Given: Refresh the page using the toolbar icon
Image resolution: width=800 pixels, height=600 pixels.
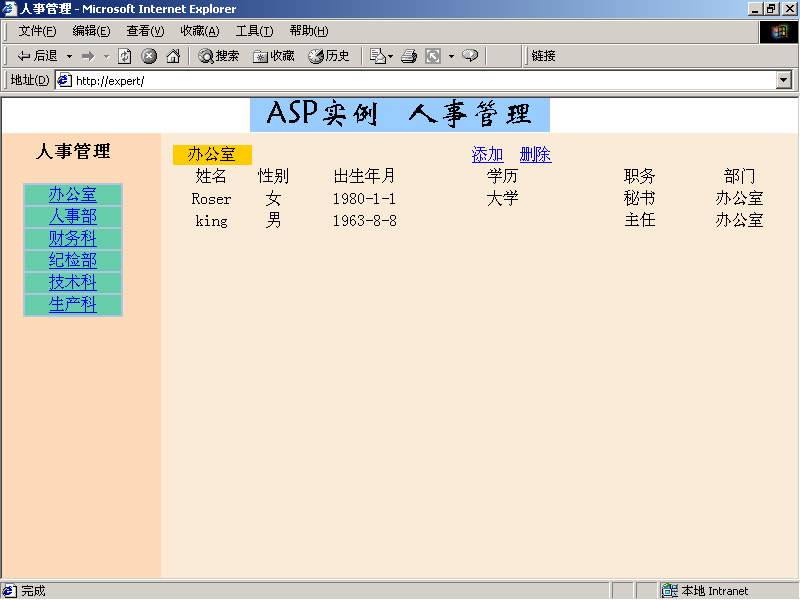Looking at the screenshot, I should pos(124,56).
